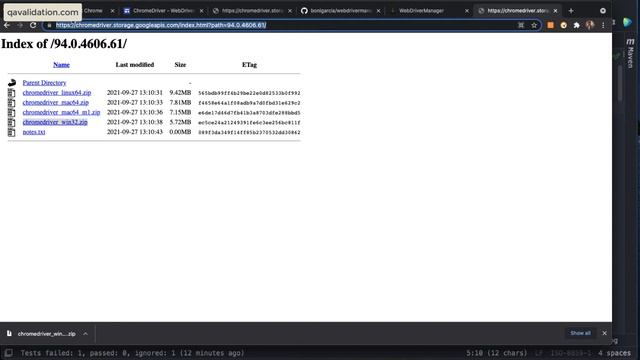Screen dimensions: 640x360
Task: Click the Parent Directory back-arrow icon
Action: pos(12,82)
